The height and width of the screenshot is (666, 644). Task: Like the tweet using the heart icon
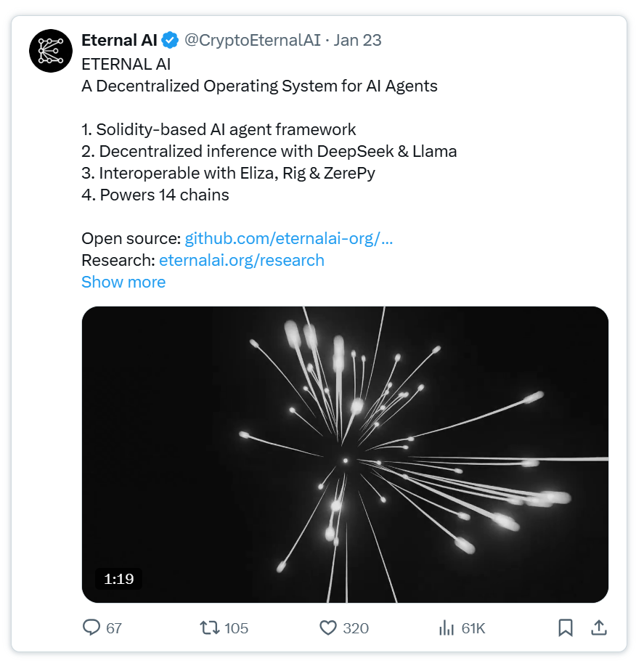point(327,628)
